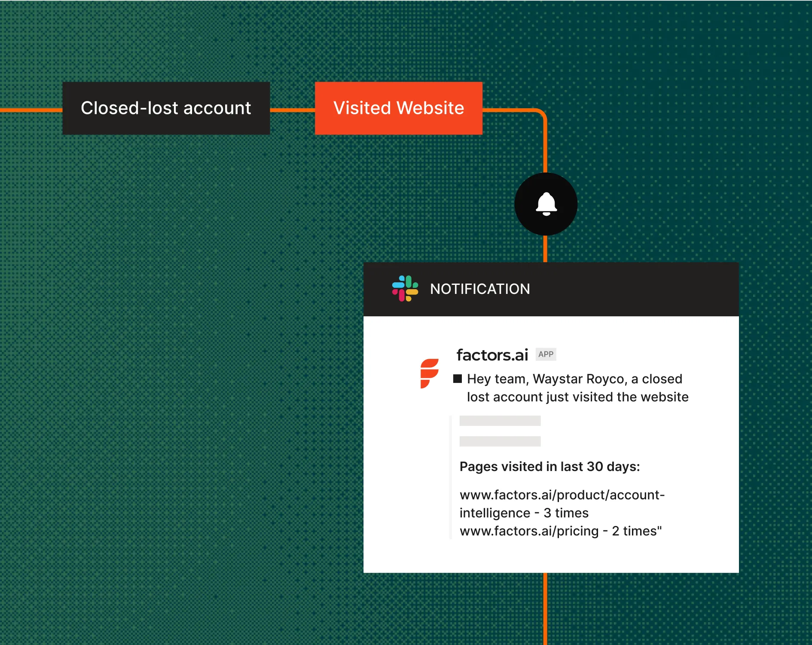Open the www.factors.ai/pricing link

click(x=529, y=531)
